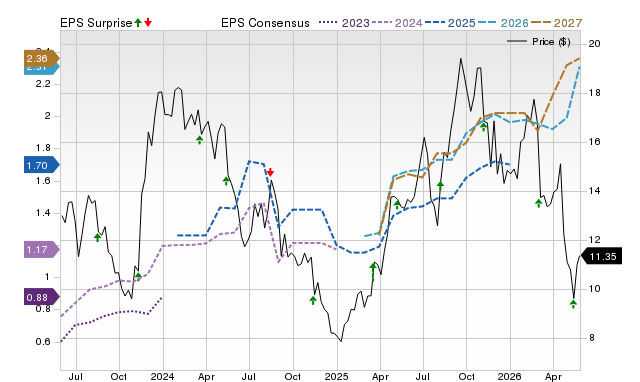
Task: Click the red down arrow in the EPS Surprise legend
Action: click(x=148, y=23)
